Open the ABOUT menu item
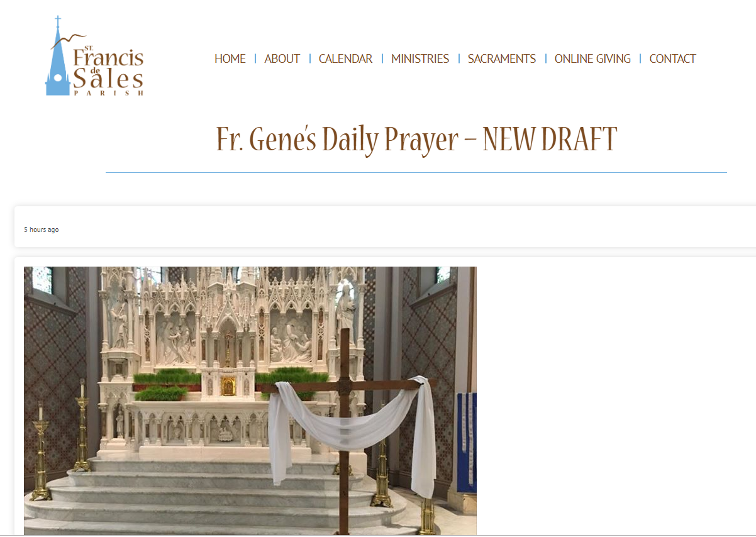Image resolution: width=756 pixels, height=537 pixels. coord(282,58)
